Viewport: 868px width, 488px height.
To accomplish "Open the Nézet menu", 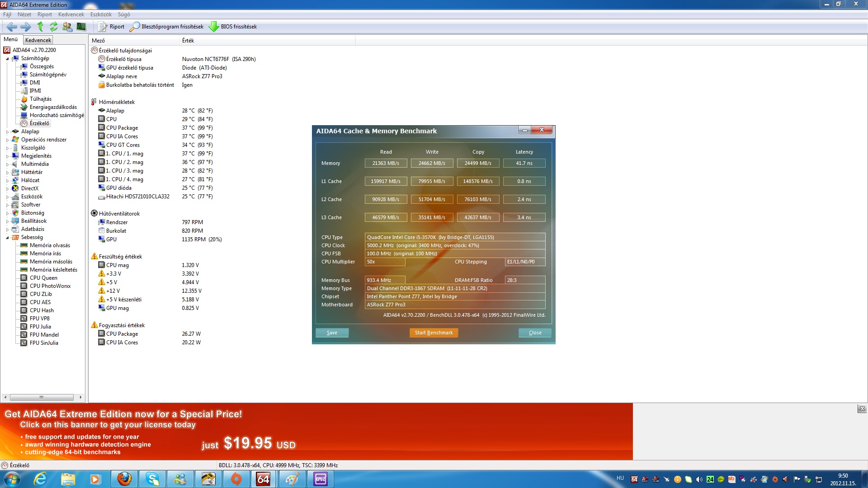I will click(x=24, y=14).
